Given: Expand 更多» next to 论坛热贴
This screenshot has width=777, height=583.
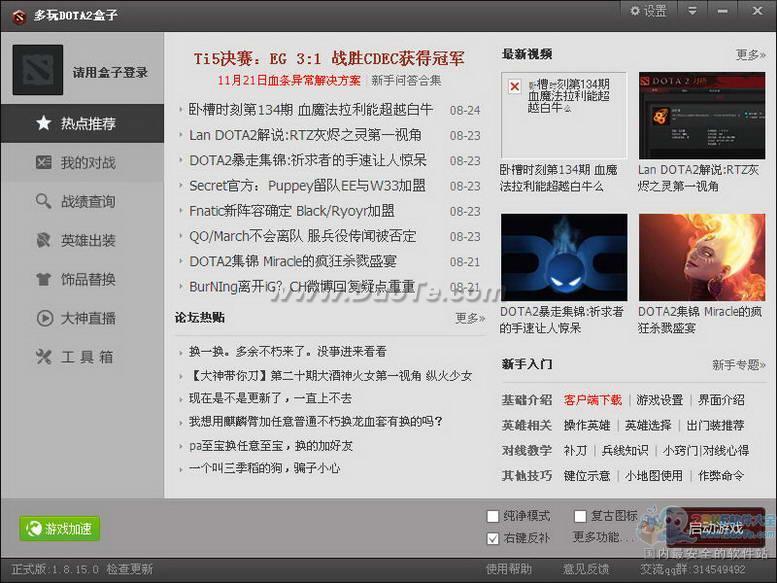Looking at the screenshot, I should point(470,318).
